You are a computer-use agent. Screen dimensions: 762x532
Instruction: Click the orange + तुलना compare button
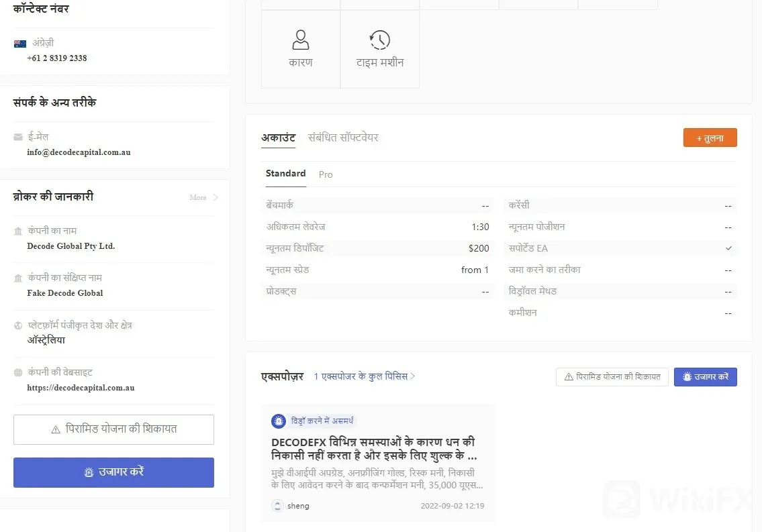(x=710, y=138)
